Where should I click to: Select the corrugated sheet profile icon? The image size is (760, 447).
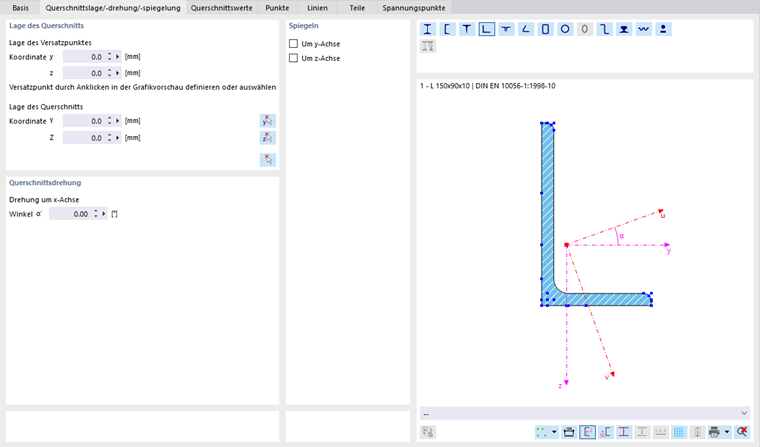pos(644,29)
